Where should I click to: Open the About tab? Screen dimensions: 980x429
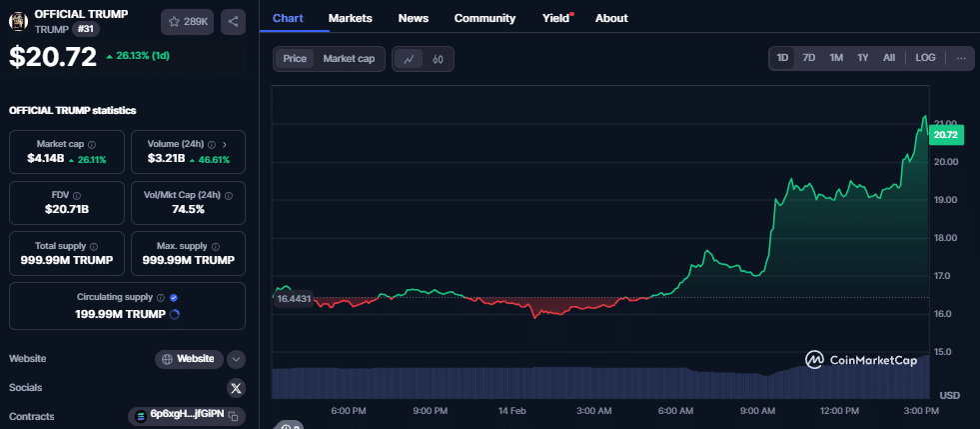click(611, 18)
